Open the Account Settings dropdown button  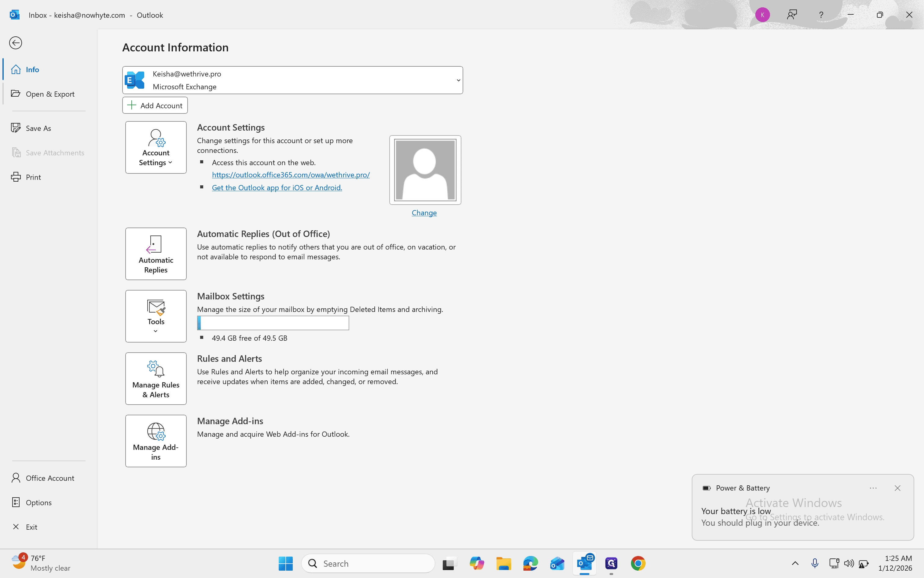pos(156,147)
